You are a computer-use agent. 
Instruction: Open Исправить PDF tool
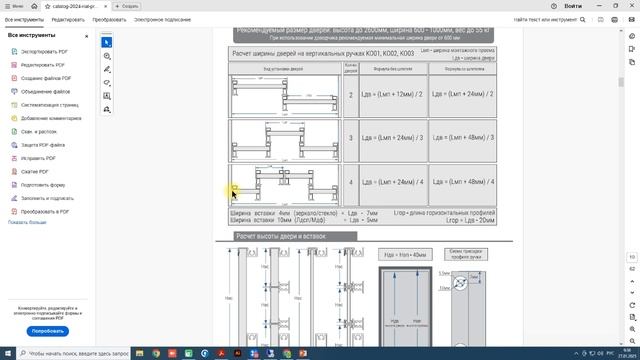[x=38, y=158]
